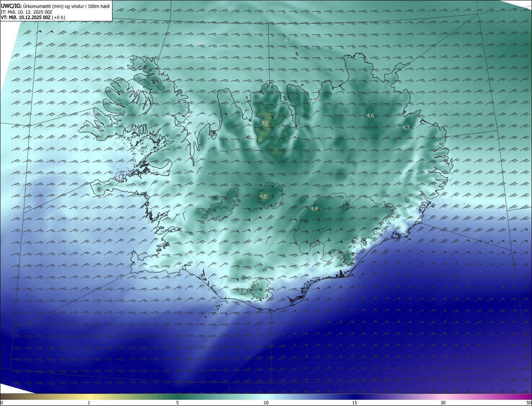This screenshot has height=406, width=532.
Task: Click the 4.3 value label in the east
Action: click(406, 127)
